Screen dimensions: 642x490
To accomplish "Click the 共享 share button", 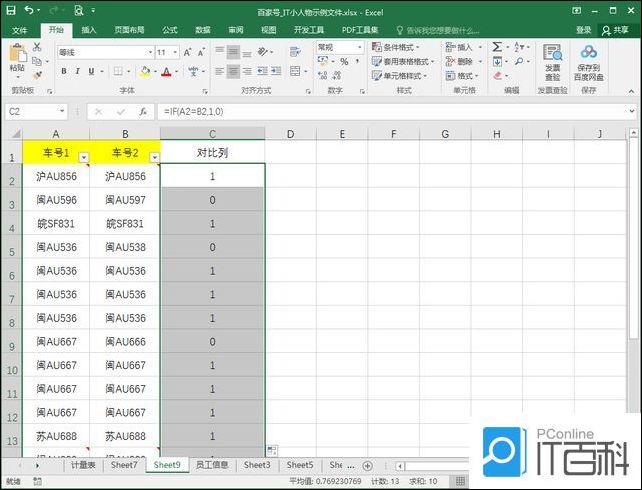I will pyautogui.click(x=614, y=30).
